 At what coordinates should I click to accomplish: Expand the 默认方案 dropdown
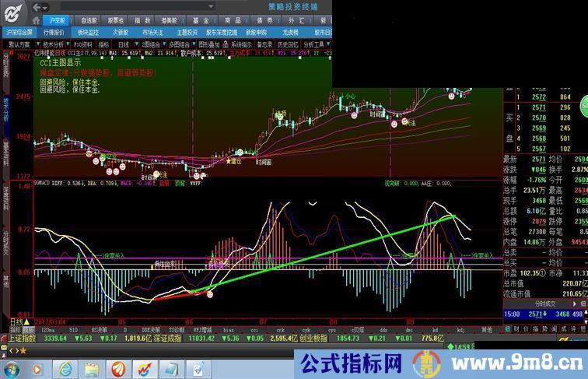pyautogui.click(x=21, y=45)
